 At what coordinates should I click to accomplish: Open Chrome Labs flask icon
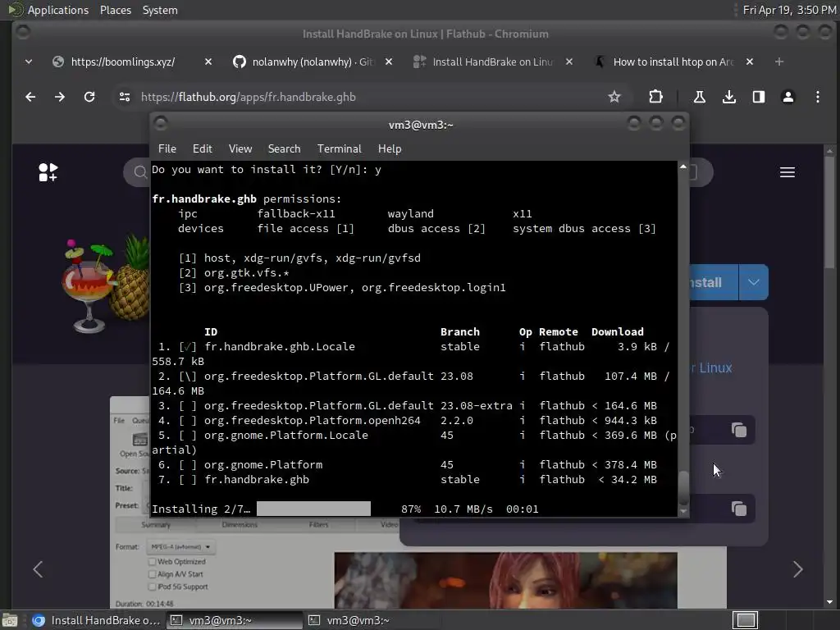coord(699,97)
